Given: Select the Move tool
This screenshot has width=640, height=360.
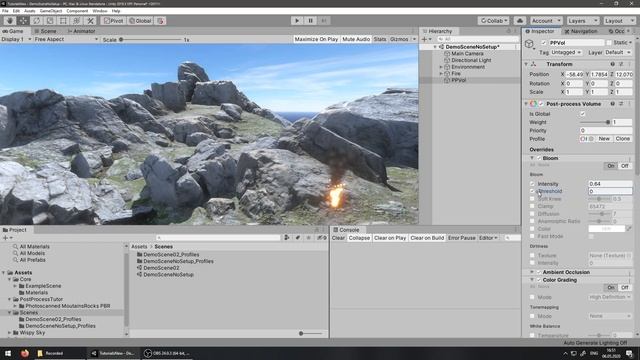Looking at the screenshot, I should (x=23, y=21).
